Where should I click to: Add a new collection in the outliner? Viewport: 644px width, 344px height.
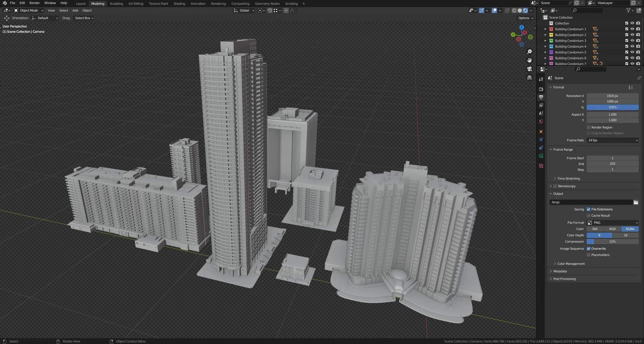point(639,10)
